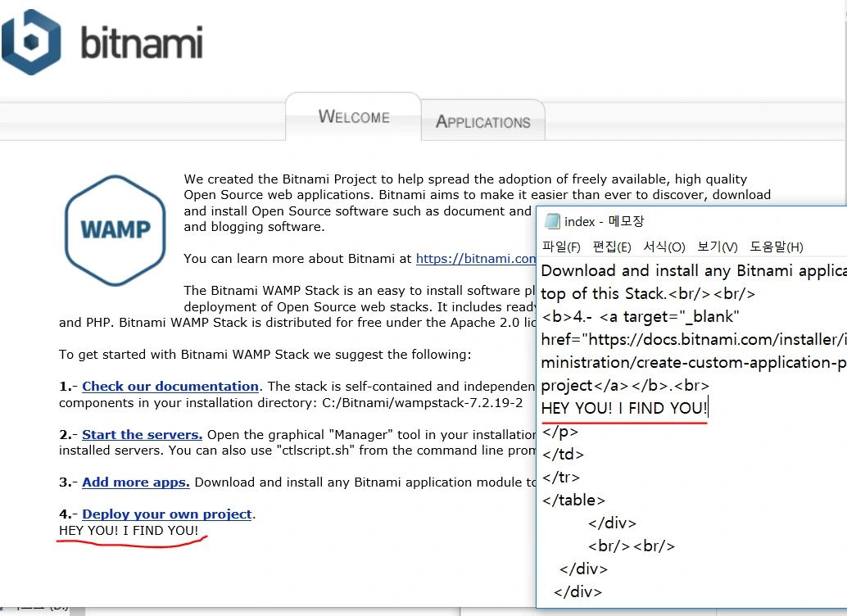
Task: Click the Start the servers link
Action: point(142,434)
